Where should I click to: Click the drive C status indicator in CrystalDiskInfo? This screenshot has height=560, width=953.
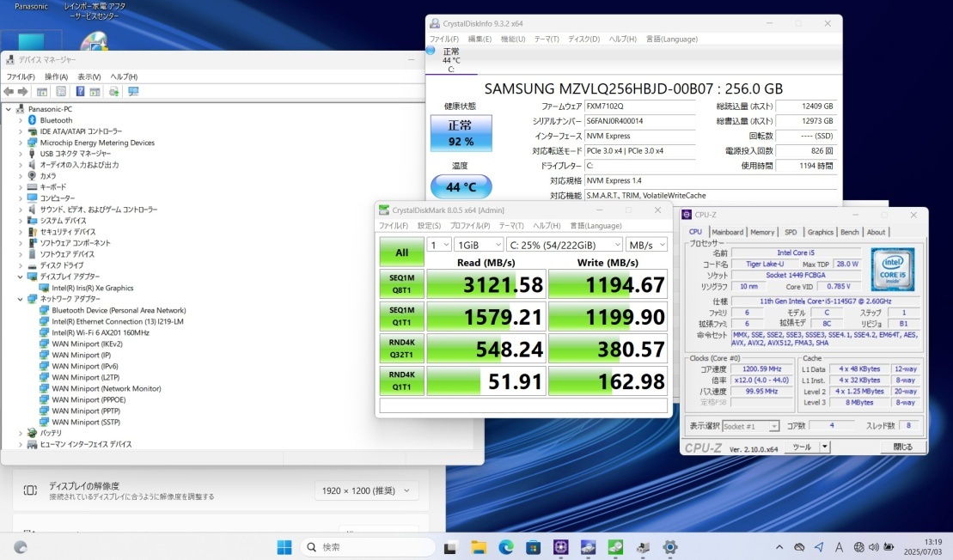[x=450, y=60]
